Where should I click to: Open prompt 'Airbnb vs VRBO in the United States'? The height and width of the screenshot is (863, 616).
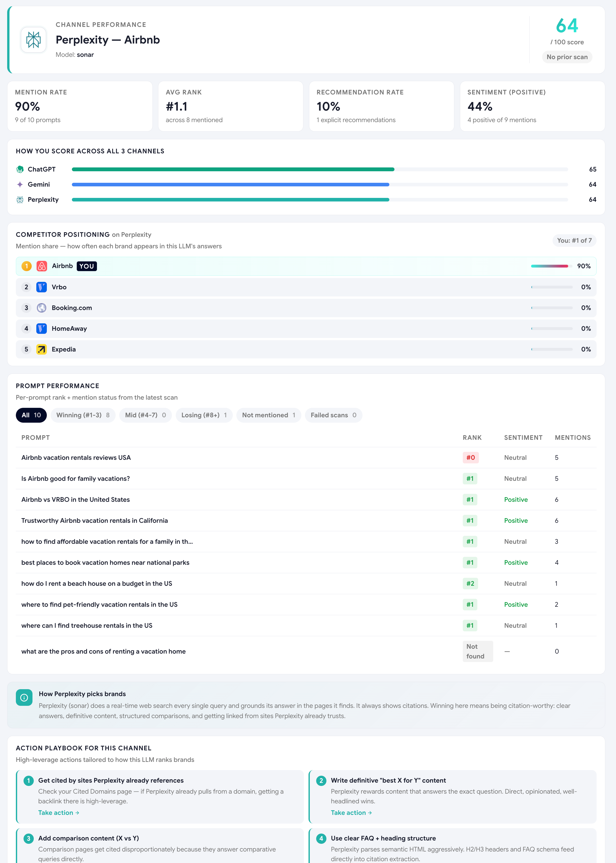point(75,499)
